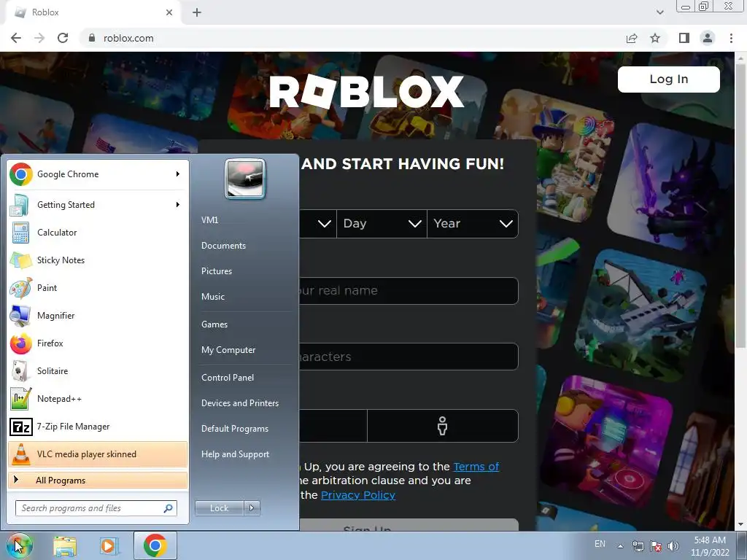The image size is (747, 560).
Task: Open Solitaire from Start menu
Action: pyautogui.click(x=98, y=371)
